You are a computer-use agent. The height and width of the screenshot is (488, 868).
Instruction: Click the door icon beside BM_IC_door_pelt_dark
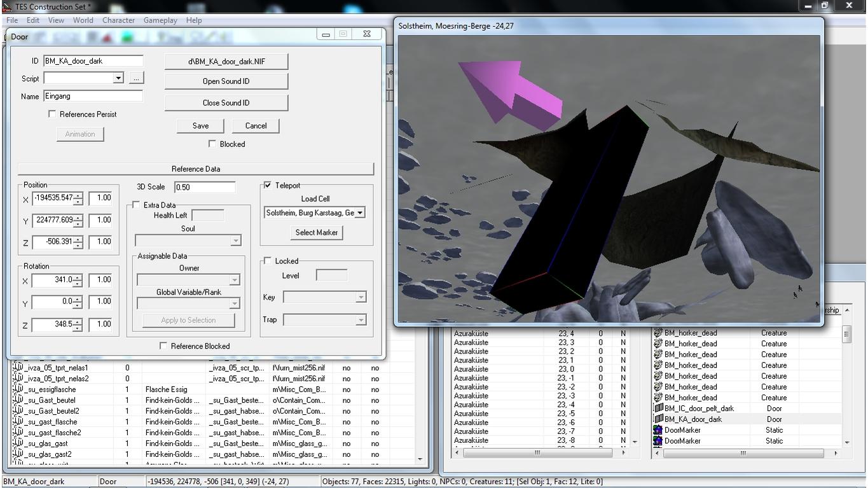pyautogui.click(x=658, y=408)
